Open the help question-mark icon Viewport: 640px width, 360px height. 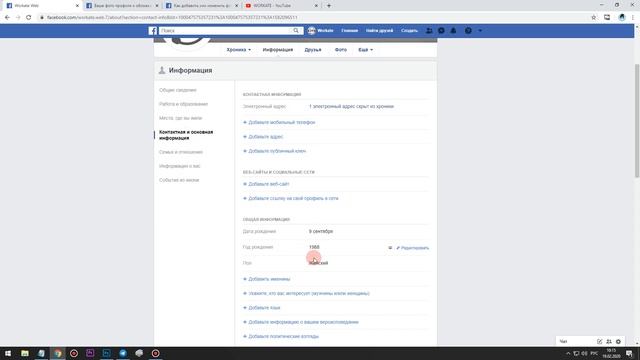click(468, 31)
